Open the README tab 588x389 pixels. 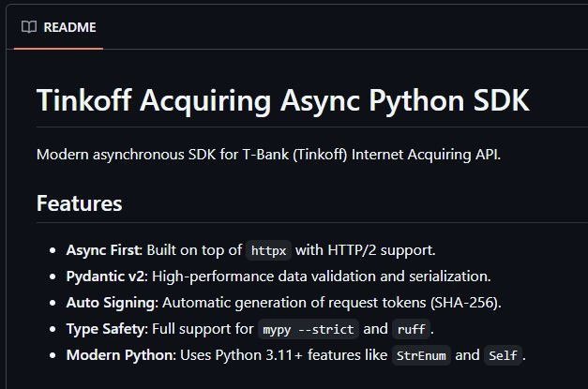69,27
